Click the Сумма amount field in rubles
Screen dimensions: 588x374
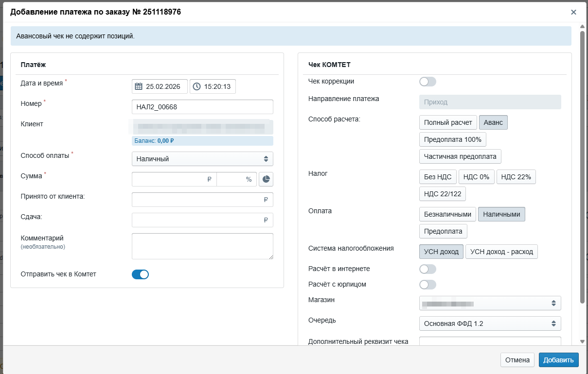click(174, 179)
